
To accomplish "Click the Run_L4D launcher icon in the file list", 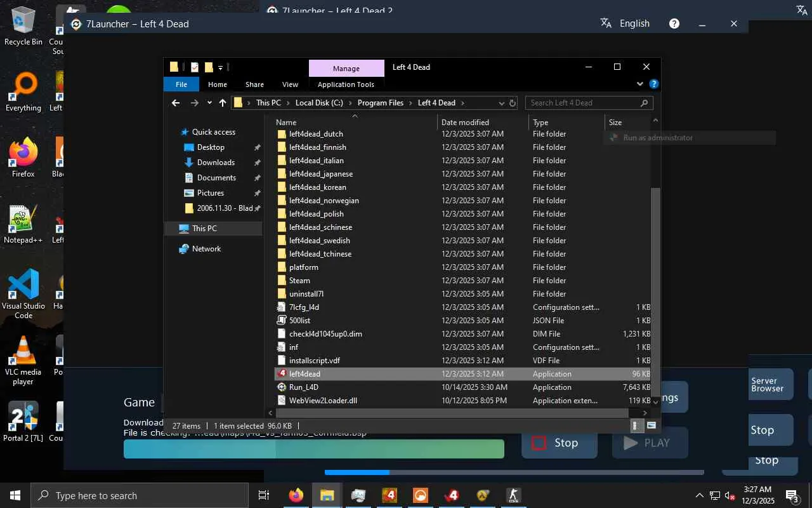I will pos(282,387).
